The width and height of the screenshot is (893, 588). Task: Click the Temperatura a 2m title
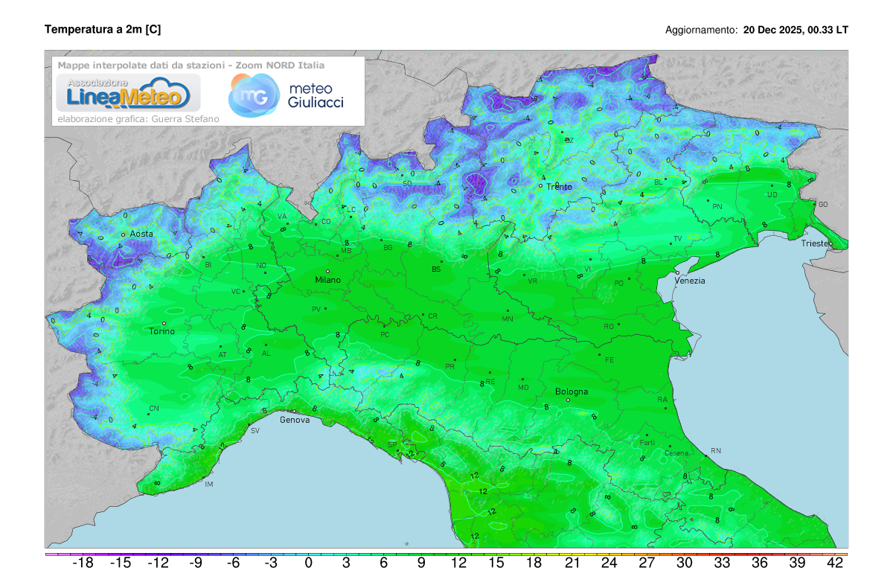[x=104, y=31]
